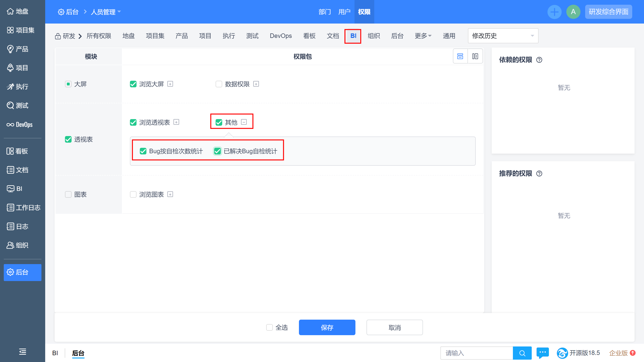644x362 pixels.
Task: Uncheck the 透视表 module checkbox
Action: [x=68, y=139]
